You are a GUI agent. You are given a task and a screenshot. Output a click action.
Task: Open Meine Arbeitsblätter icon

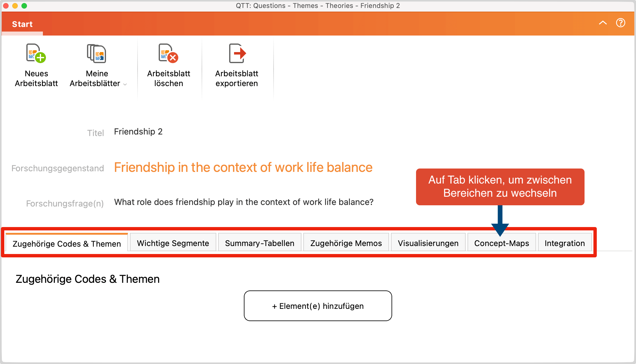(x=97, y=54)
